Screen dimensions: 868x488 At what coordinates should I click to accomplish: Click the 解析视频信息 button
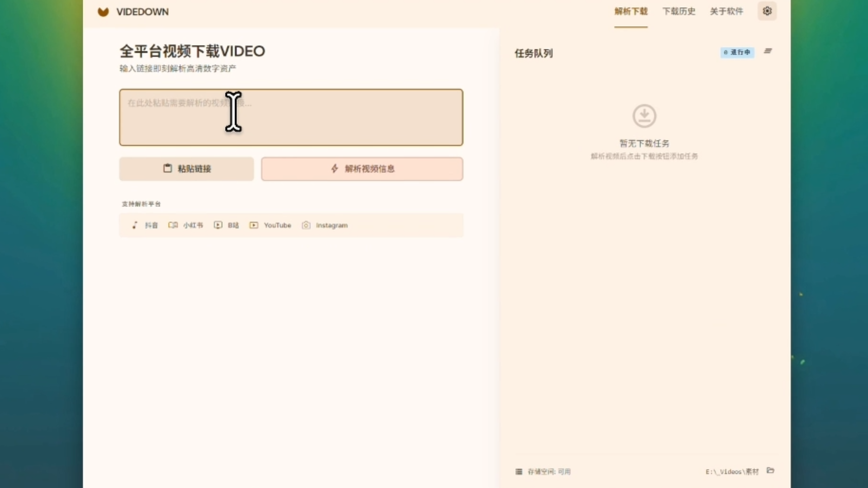click(x=362, y=169)
